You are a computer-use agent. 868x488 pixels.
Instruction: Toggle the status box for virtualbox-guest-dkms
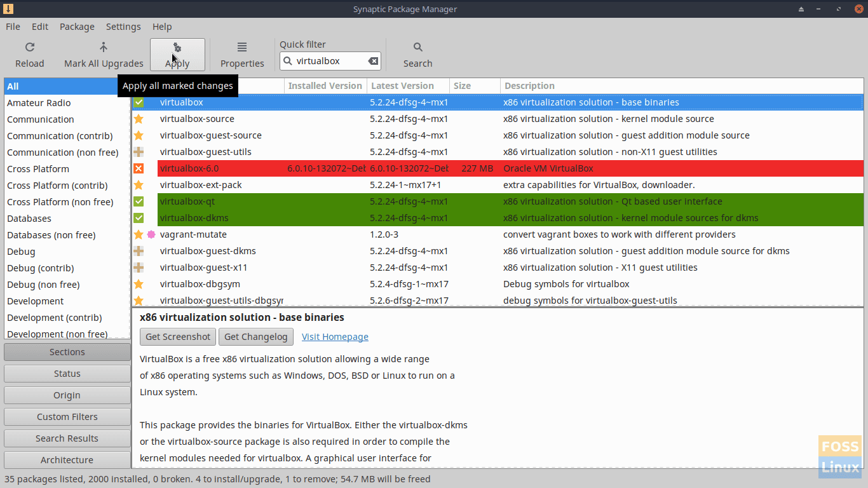click(139, 251)
